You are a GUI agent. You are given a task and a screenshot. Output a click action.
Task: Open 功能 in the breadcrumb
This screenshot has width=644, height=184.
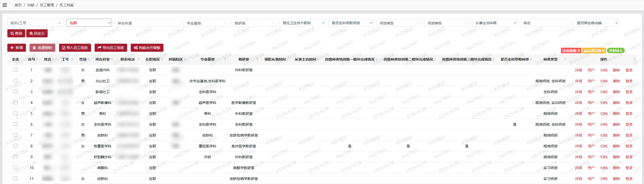[x=31, y=5]
